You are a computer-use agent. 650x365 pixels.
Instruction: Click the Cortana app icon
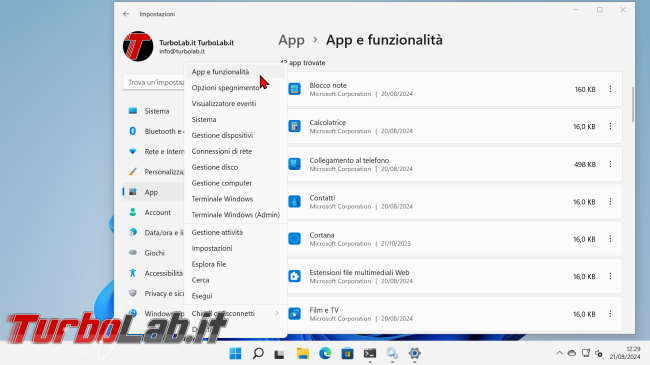(x=295, y=239)
